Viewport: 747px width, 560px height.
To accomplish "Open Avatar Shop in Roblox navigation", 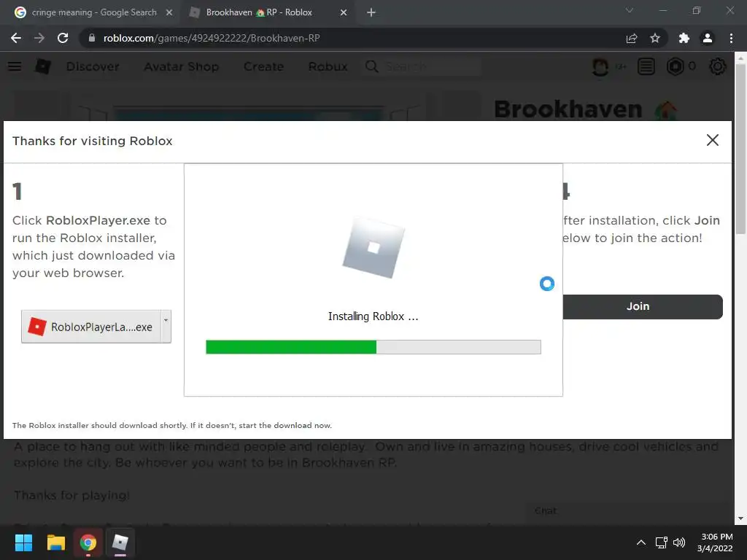I will click(182, 66).
